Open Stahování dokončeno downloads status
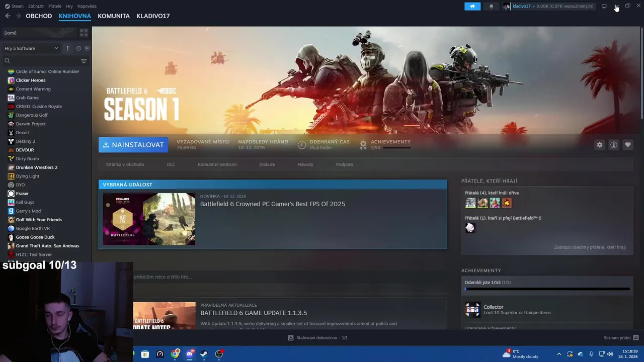644x362 pixels. [x=317, y=338]
